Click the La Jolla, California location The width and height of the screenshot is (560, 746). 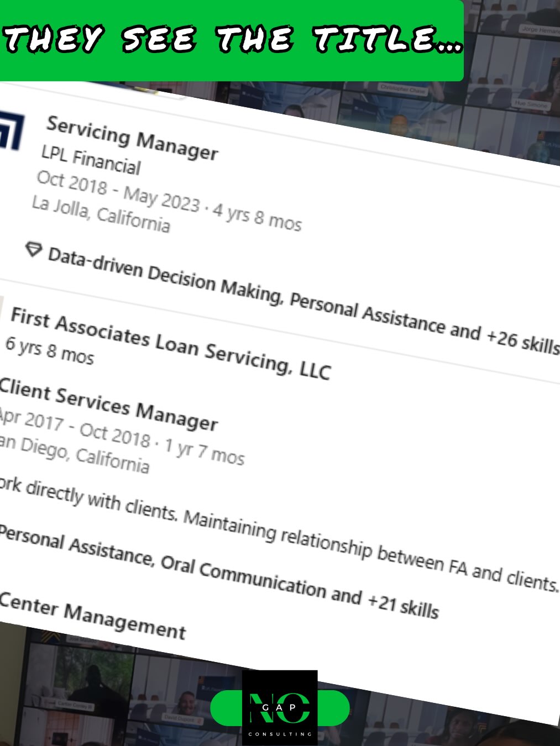pos(101,213)
